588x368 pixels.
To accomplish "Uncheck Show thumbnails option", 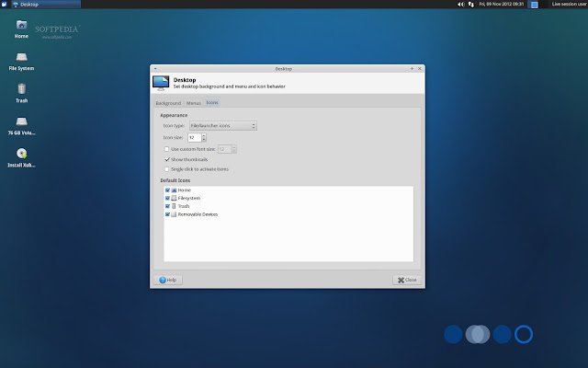I will click(167, 159).
